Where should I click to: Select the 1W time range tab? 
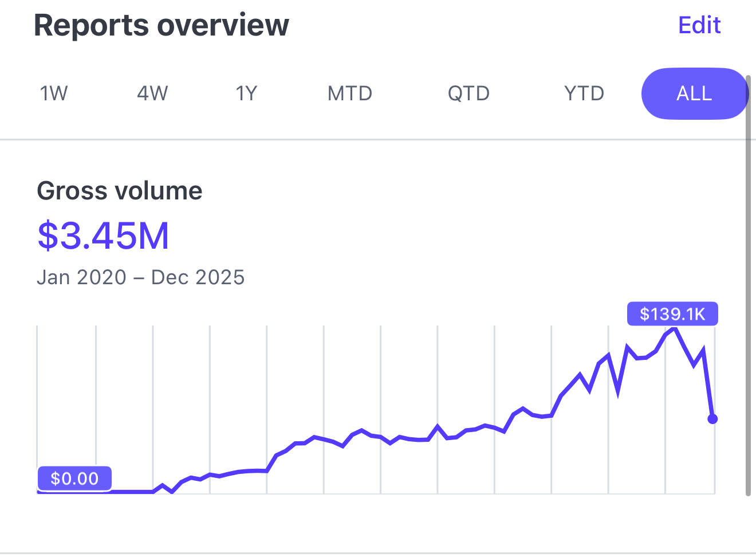pyautogui.click(x=54, y=93)
